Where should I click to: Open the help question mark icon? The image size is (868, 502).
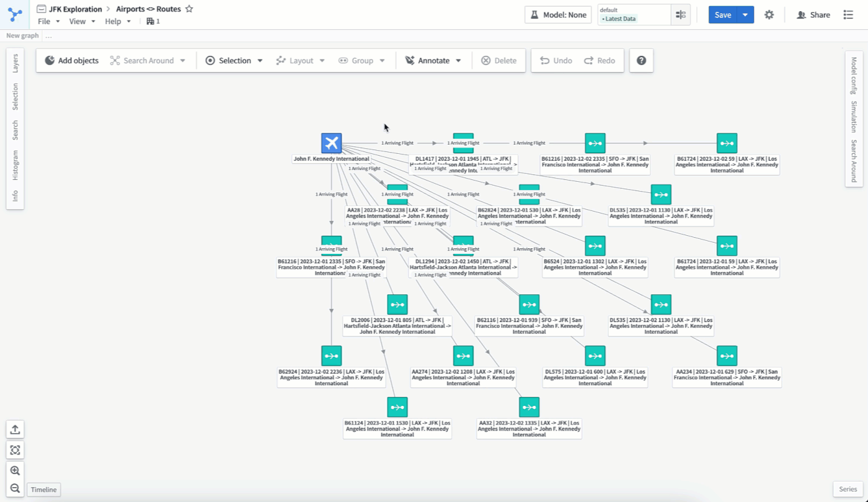(641, 61)
